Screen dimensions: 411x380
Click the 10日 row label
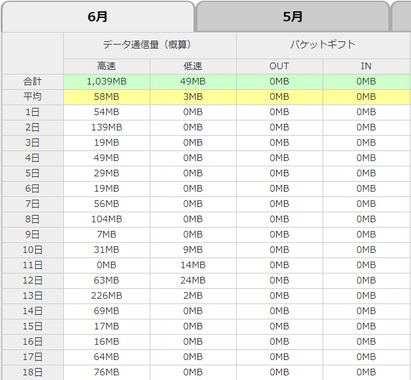[33, 250]
